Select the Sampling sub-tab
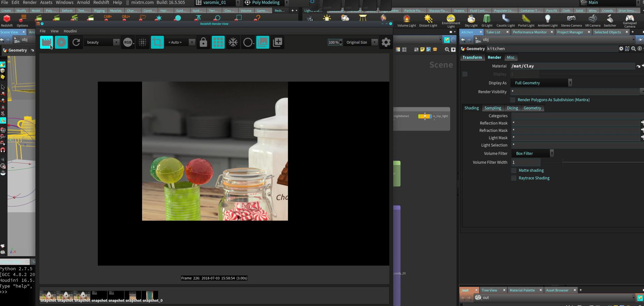Viewport: 644px width, 306px height. [493, 108]
